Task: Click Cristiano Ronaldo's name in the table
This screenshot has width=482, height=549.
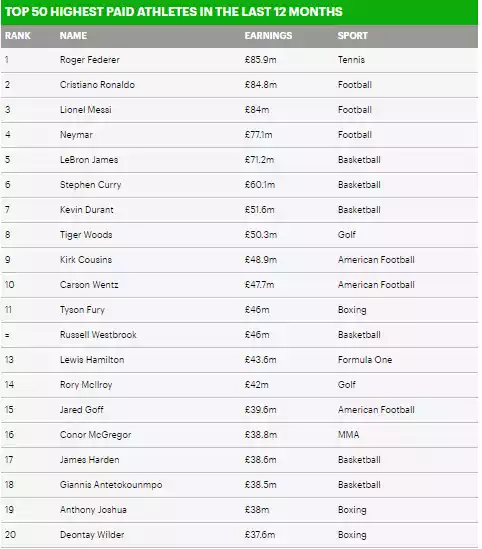Action: click(x=97, y=85)
